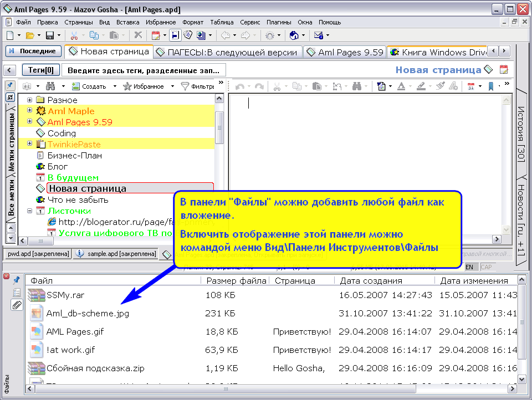Select the Что не забыть tree item
This screenshot has height=400, width=532.
[78, 199]
